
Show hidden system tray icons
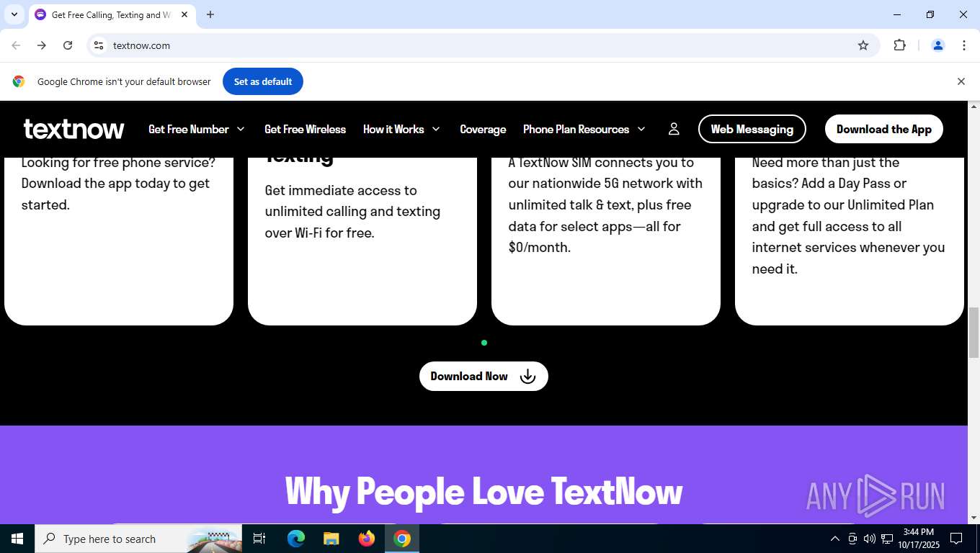click(834, 539)
